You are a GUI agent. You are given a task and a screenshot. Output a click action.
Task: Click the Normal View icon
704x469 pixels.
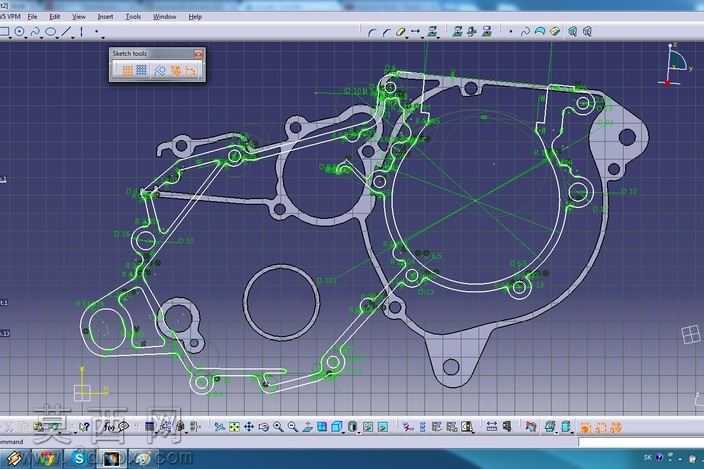[x=307, y=427]
